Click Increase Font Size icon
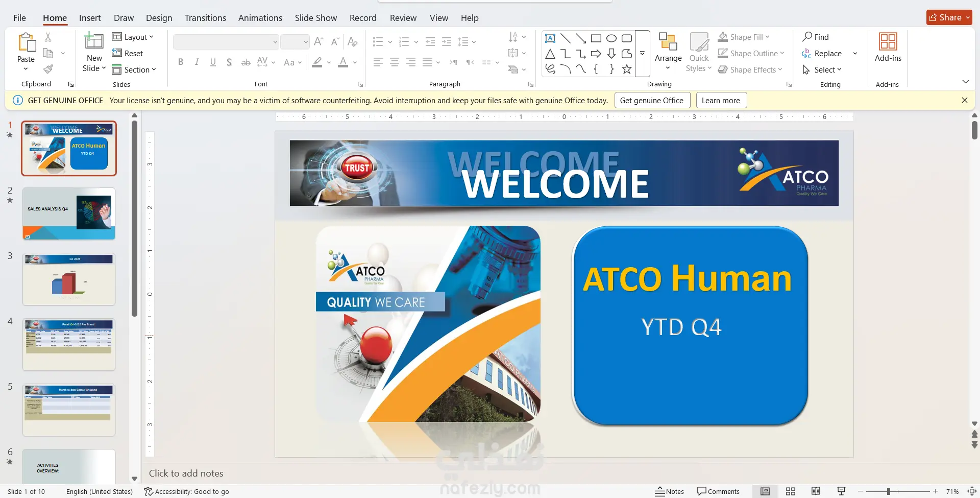Viewport: 980px width, 498px height. click(x=319, y=41)
